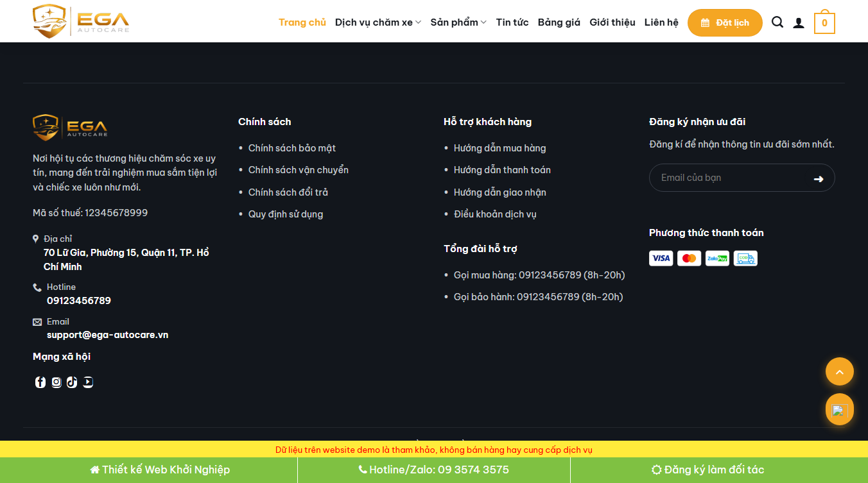Screen dimensions: 868x483
Task: Expand the Sản phẩm dropdown menu
Action: pos(458,22)
